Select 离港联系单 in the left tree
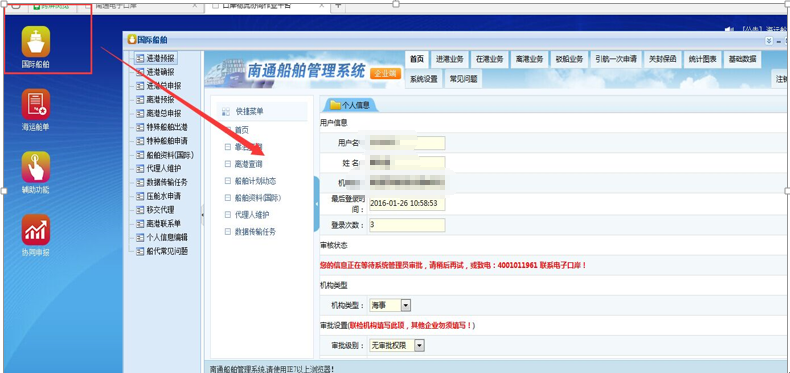790x373 pixels. (x=163, y=223)
